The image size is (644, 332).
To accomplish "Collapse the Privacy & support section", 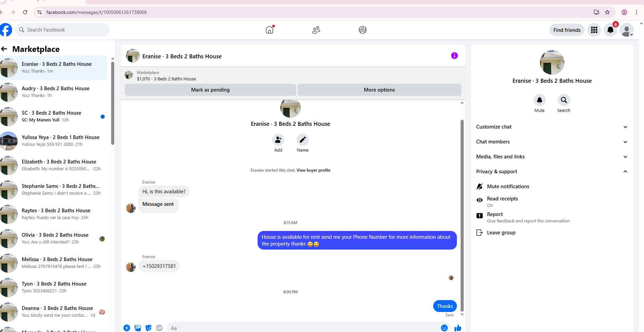I will click(552, 172).
